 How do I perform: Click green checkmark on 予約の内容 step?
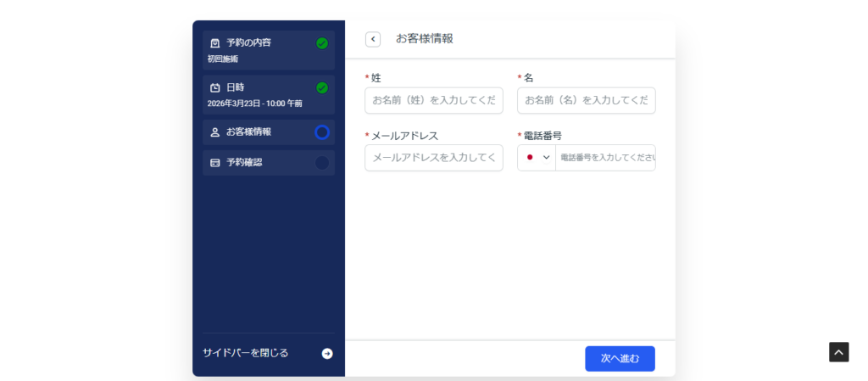(322, 43)
